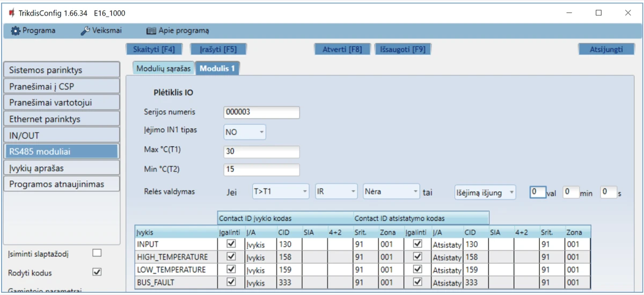Click the Veiksmai wrench icon
This screenshot has width=644, height=295.
click(85, 31)
